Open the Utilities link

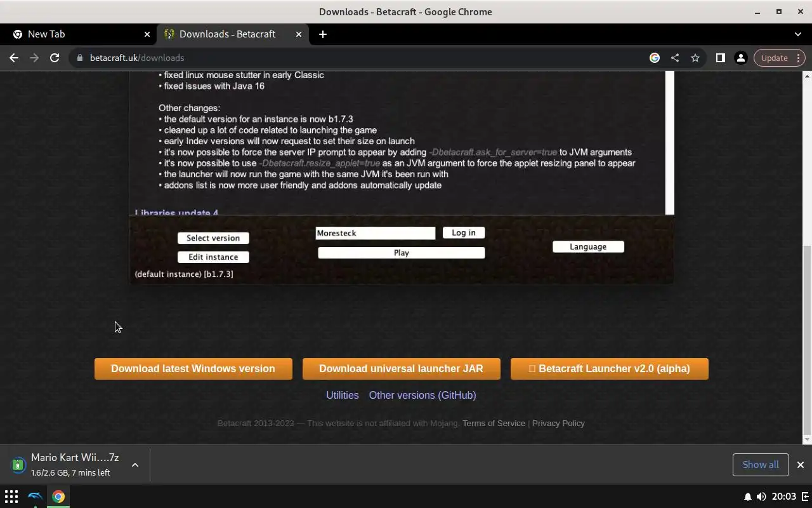tap(343, 395)
